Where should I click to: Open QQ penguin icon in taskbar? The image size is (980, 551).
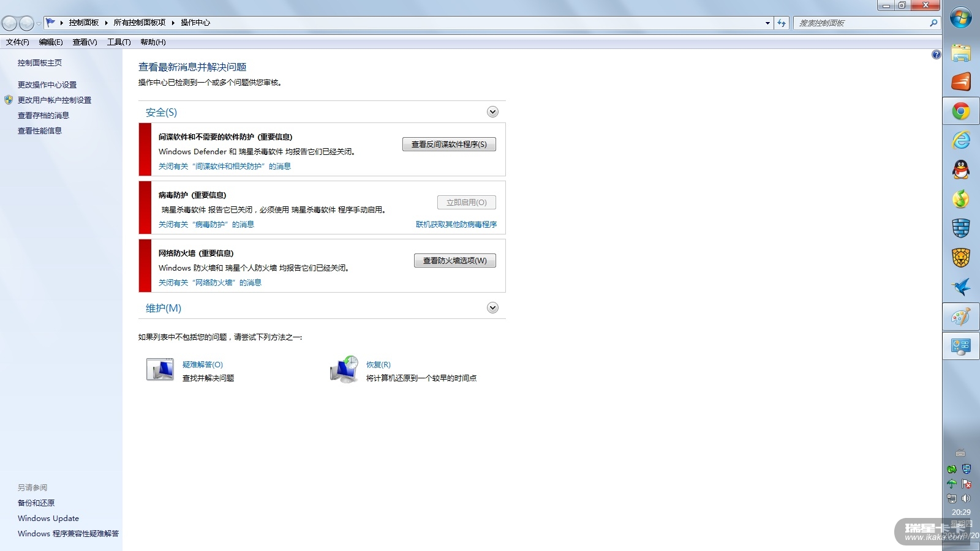(x=961, y=170)
